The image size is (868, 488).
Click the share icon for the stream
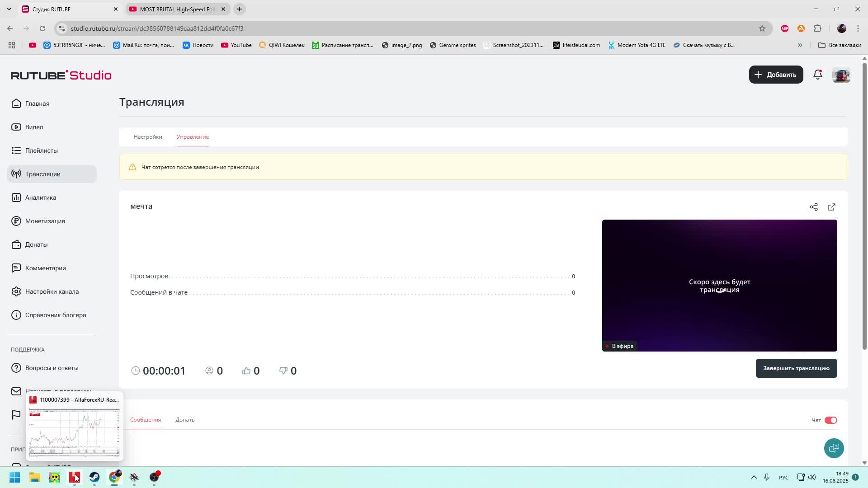click(x=813, y=207)
